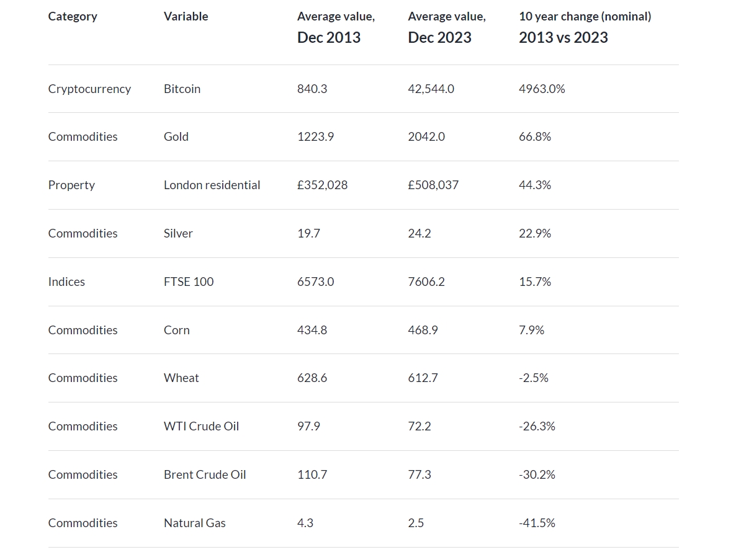Select the Cryptocurrency category cell
The height and width of the screenshot is (560, 736).
click(x=89, y=89)
